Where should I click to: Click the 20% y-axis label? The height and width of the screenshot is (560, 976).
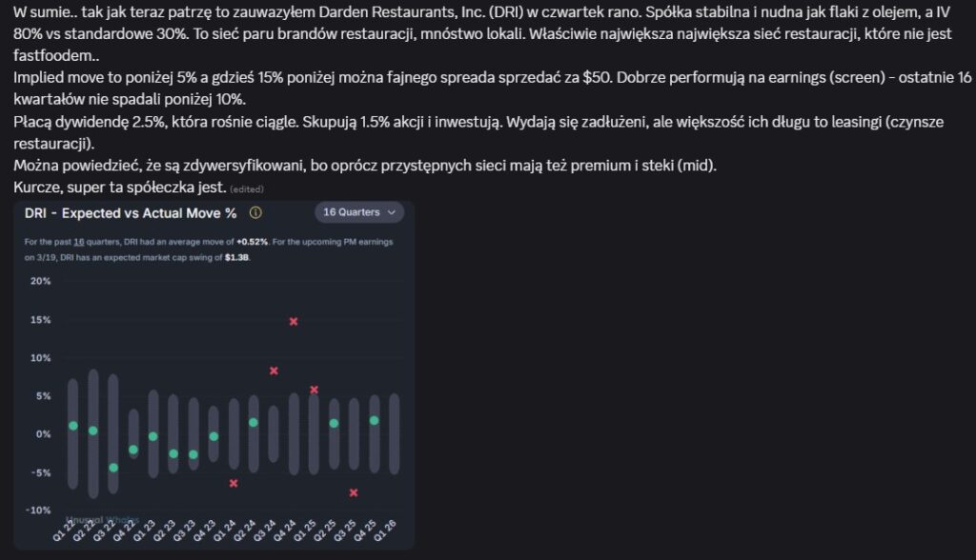point(40,281)
